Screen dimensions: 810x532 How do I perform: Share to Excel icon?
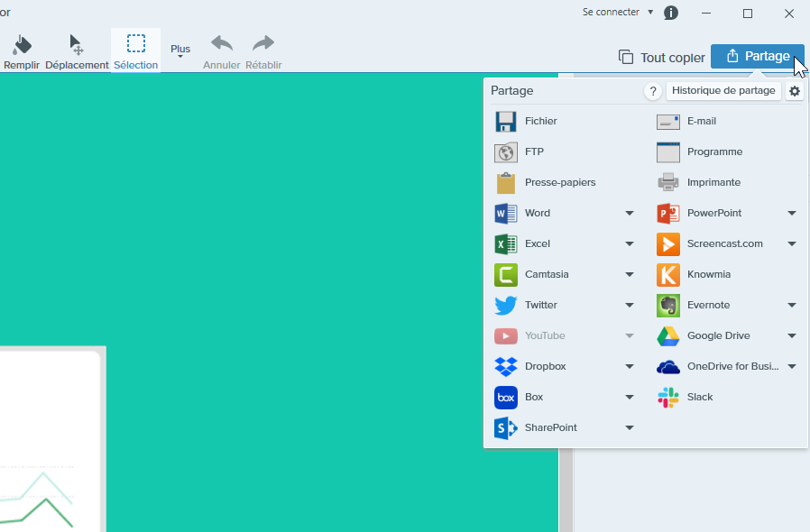click(x=506, y=243)
